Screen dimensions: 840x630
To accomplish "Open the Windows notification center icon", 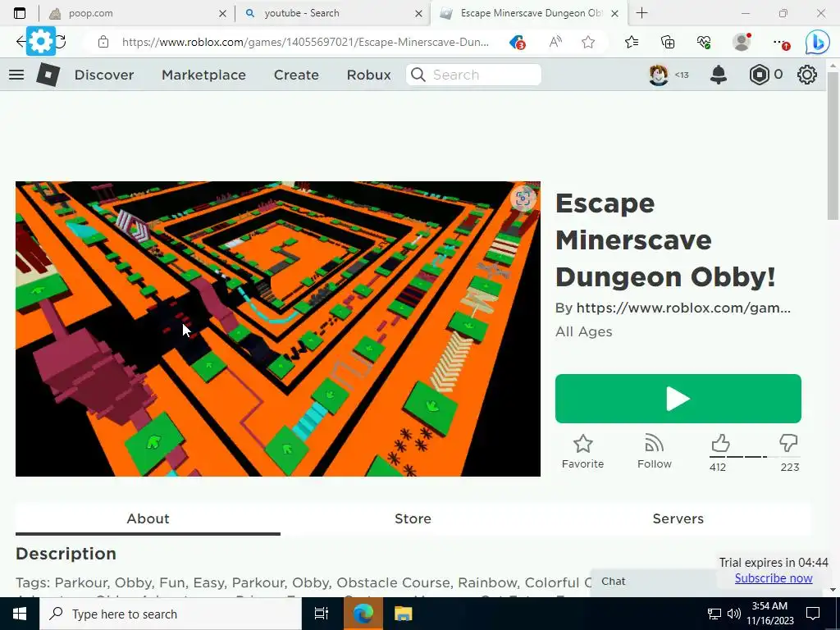I will [813, 614].
